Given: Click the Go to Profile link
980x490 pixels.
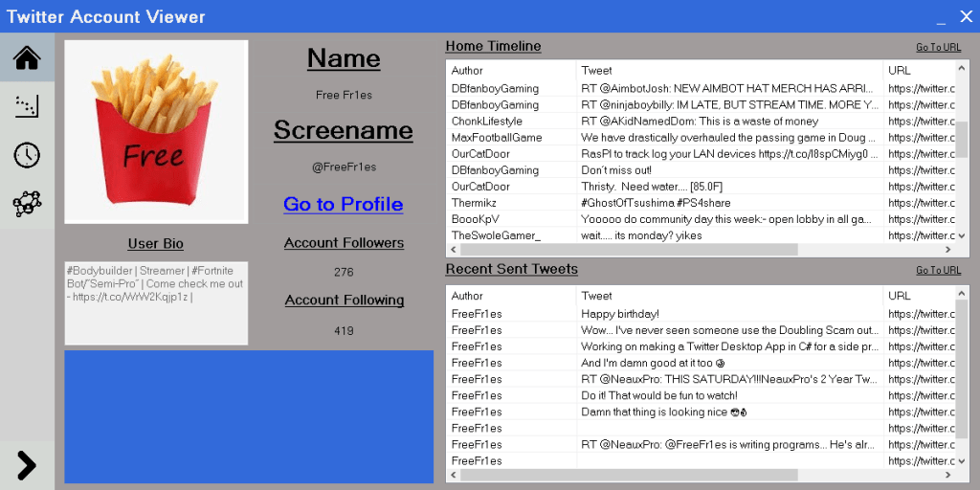Looking at the screenshot, I should (343, 204).
